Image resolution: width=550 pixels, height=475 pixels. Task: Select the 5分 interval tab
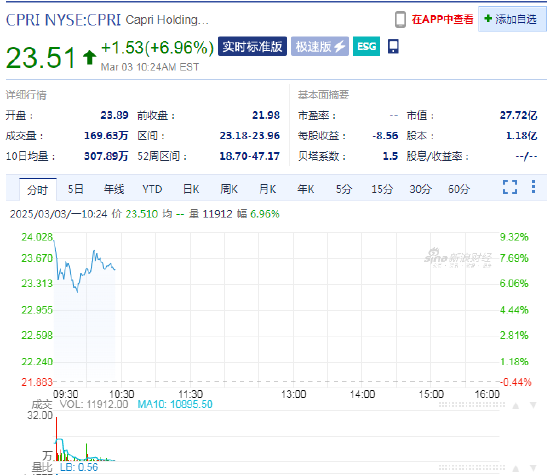click(344, 189)
